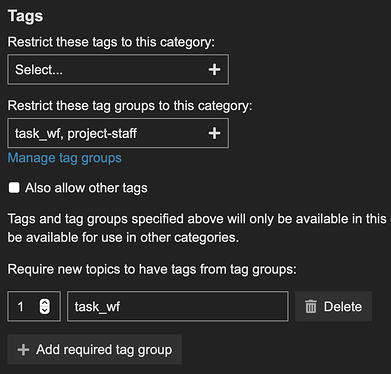Enable Also allow other tags checkbox
The height and width of the screenshot is (374, 391).
14,188
